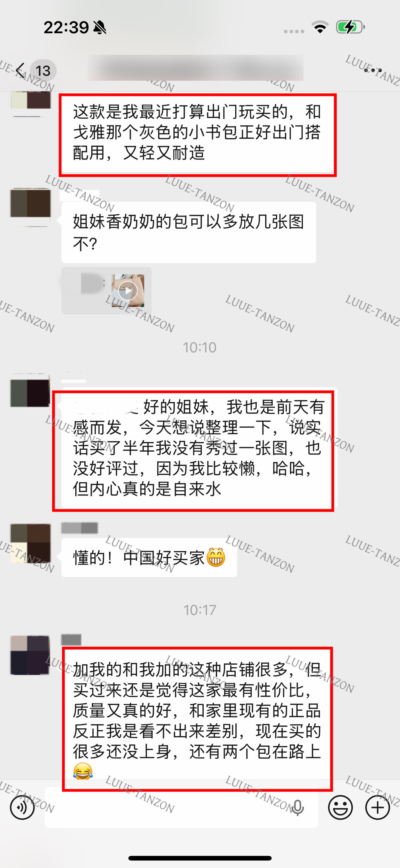This screenshot has height=868, width=400.
Task: Tap message mentioning 自来水
Action: click(199, 448)
